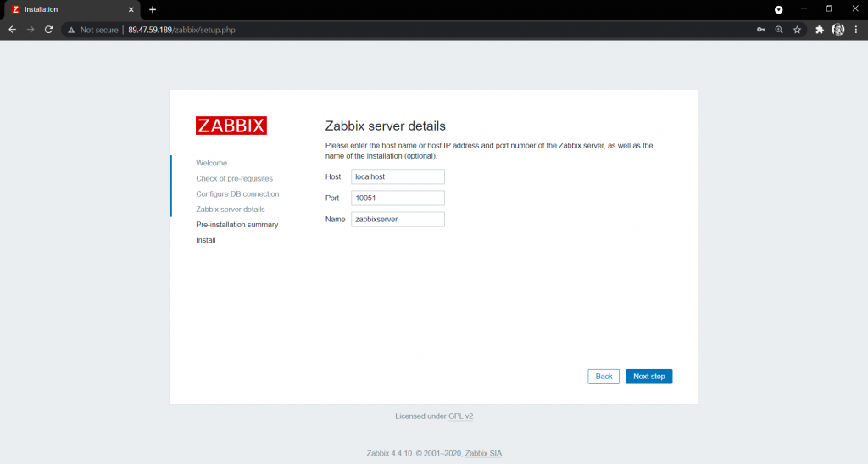
Task: Open the Chrome profile avatar
Action: [x=838, y=30]
